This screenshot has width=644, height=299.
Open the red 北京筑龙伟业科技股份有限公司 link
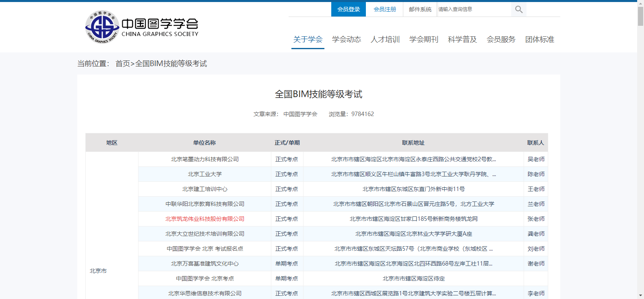(205, 219)
